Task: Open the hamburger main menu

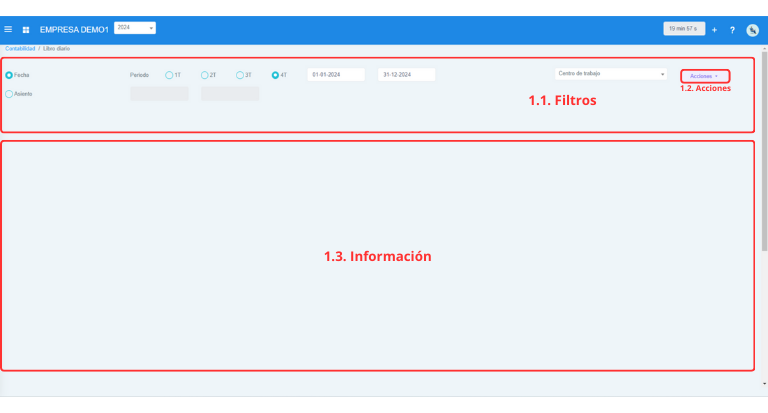Action: click(x=8, y=29)
